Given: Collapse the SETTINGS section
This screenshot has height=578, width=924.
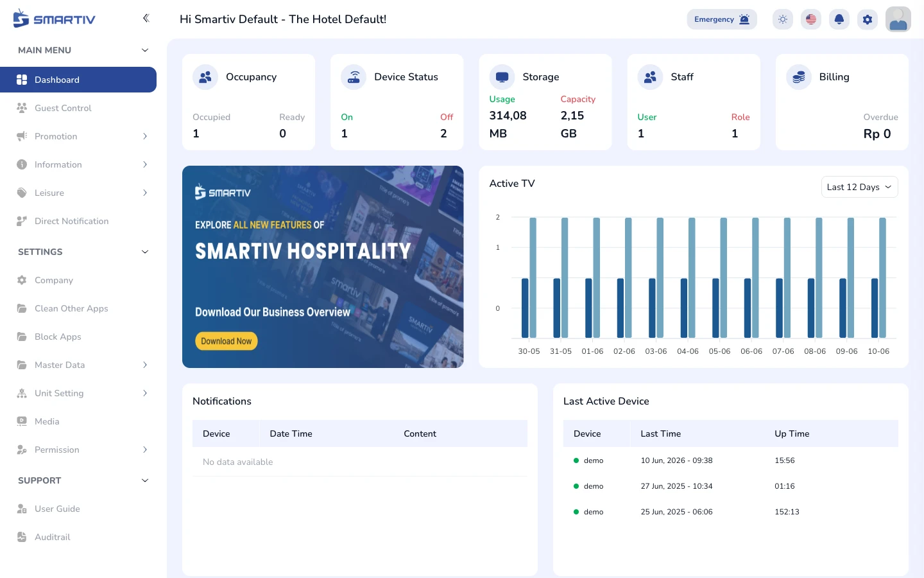Looking at the screenshot, I should [145, 252].
